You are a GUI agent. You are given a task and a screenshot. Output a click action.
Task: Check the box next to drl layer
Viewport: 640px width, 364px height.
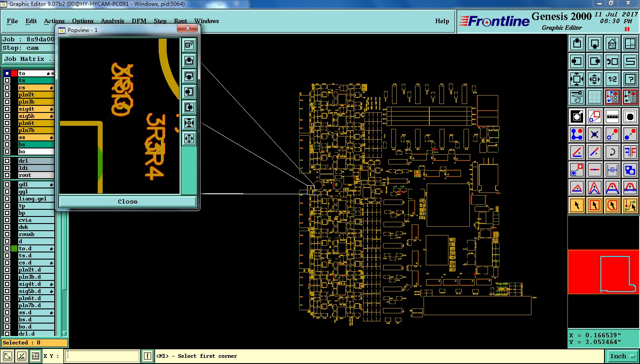[x=7, y=161]
